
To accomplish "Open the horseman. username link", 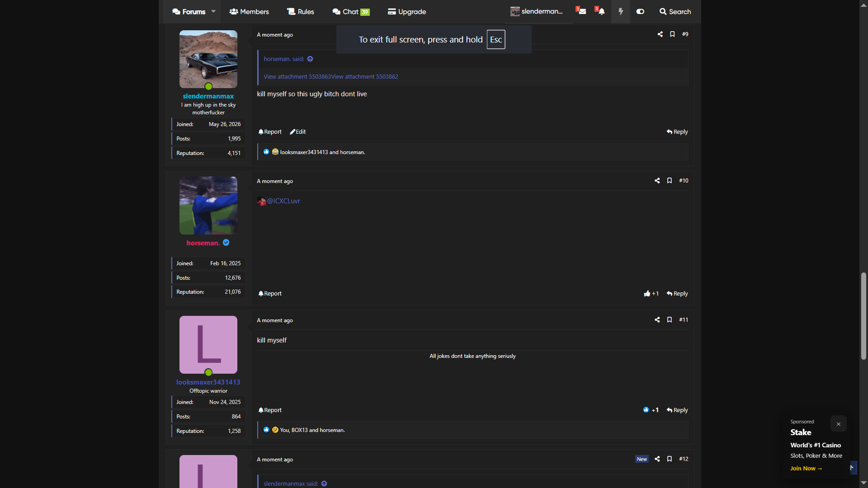I will [x=203, y=243].
